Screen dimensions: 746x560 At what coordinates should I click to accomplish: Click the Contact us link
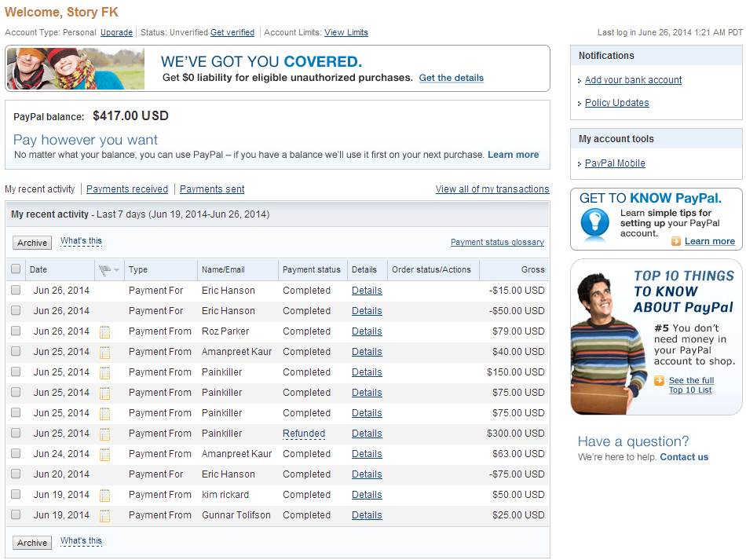[x=684, y=457]
